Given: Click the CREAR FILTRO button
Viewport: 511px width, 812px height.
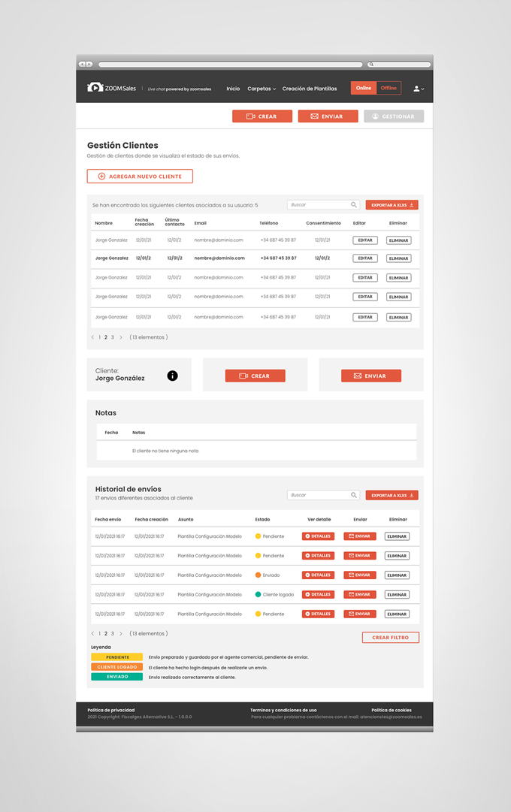Looking at the screenshot, I should click(x=390, y=637).
